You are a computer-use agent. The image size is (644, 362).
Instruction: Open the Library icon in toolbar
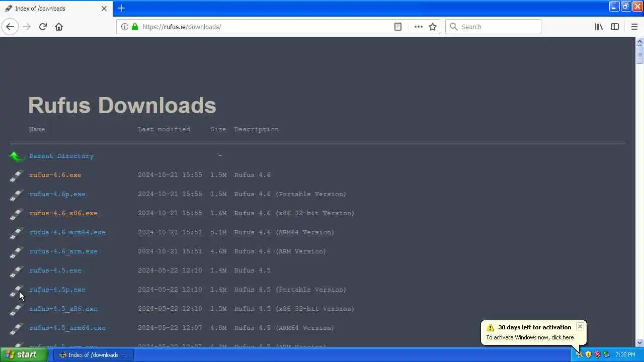(x=599, y=27)
